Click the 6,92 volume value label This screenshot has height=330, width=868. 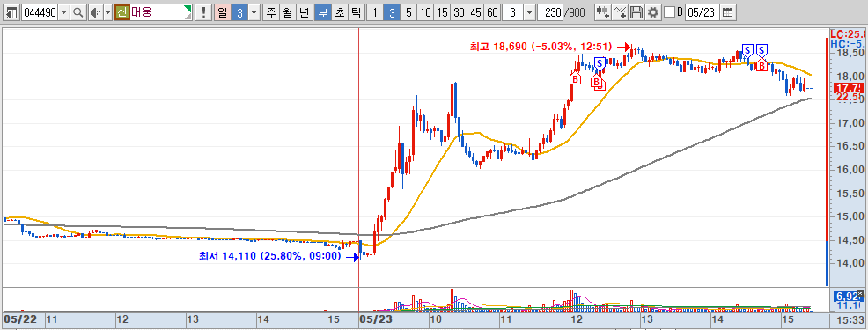point(848,297)
